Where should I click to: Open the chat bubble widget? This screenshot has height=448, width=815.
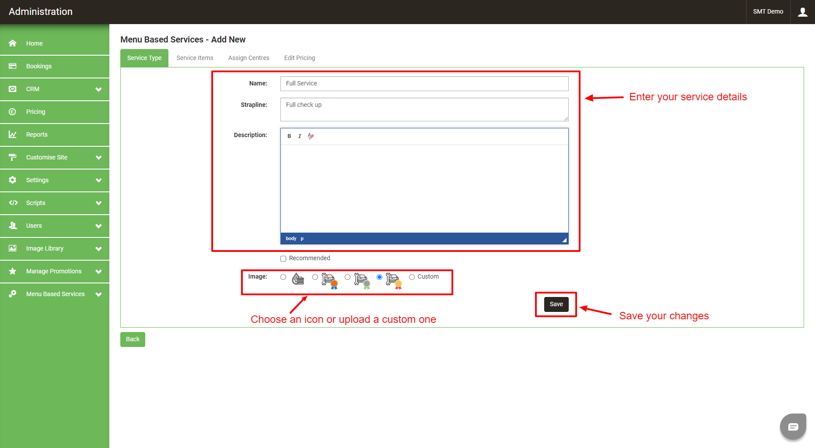pos(793,426)
